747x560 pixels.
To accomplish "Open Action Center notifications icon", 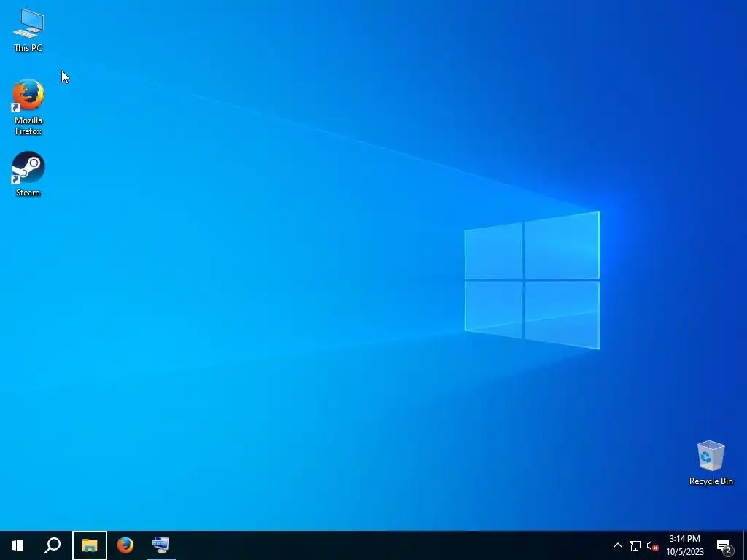I will pos(724,545).
